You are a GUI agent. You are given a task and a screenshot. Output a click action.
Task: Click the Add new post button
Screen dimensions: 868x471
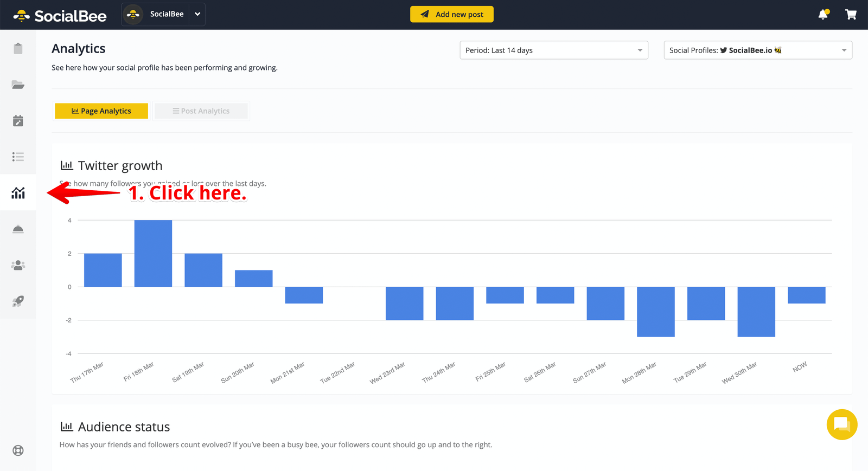452,14
